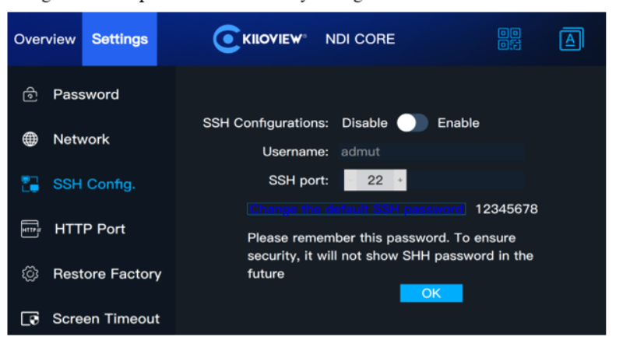This screenshot has width=644, height=344.
Task: Click the Restore Factory gear icon
Action: (30, 273)
